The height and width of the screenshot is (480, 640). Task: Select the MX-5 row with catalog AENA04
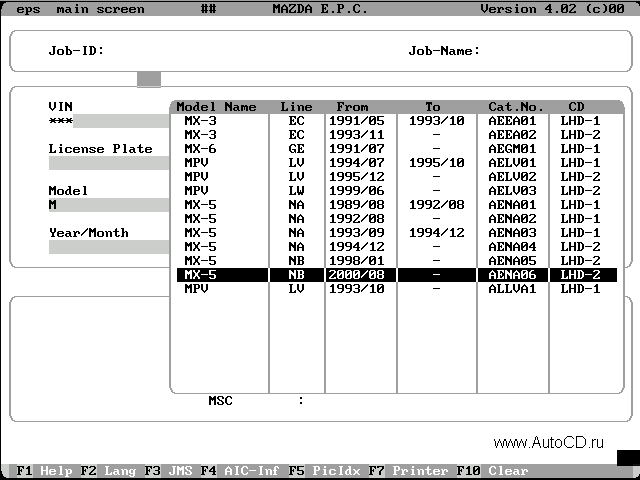(x=397, y=247)
